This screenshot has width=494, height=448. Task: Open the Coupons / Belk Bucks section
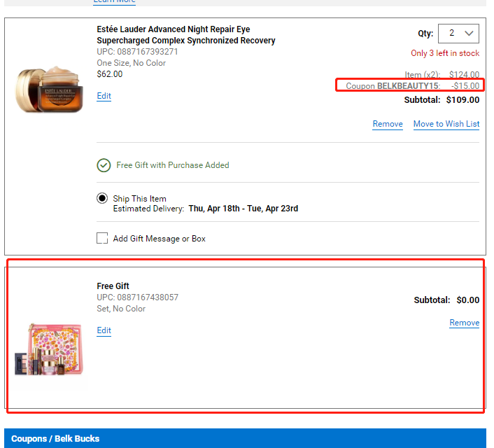pyautogui.click(x=245, y=438)
